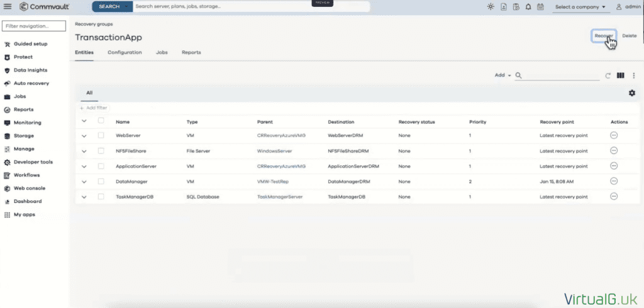This screenshot has height=308, width=644.
Task: Switch to the Configuration tab
Action: pyautogui.click(x=125, y=52)
